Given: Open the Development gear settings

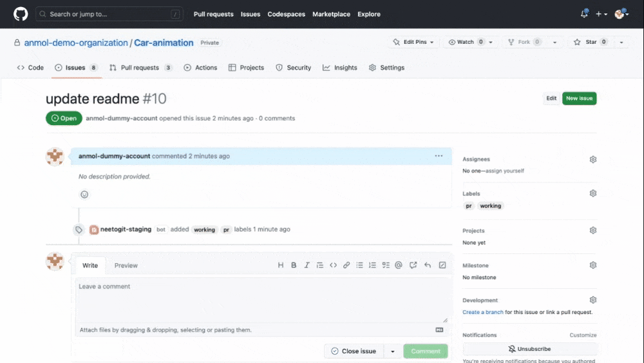Looking at the screenshot, I should coord(592,300).
